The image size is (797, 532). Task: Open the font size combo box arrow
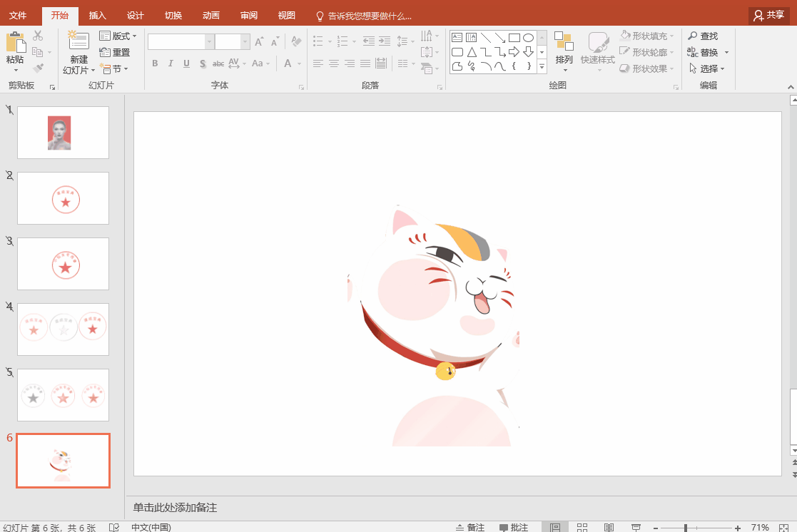pyautogui.click(x=245, y=41)
